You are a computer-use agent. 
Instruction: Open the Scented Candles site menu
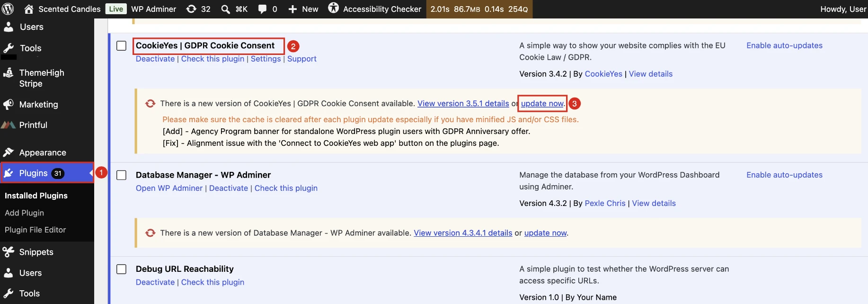click(70, 9)
